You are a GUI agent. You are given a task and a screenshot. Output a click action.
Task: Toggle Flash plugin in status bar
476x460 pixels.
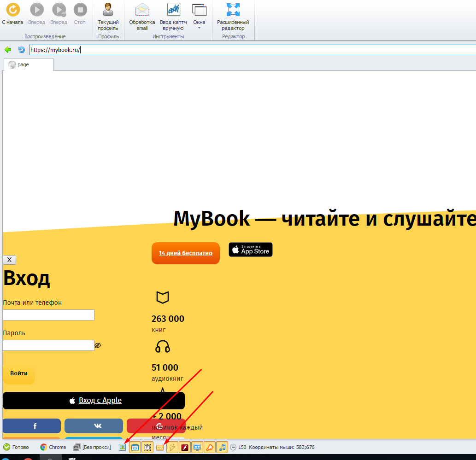pos(185,447)
